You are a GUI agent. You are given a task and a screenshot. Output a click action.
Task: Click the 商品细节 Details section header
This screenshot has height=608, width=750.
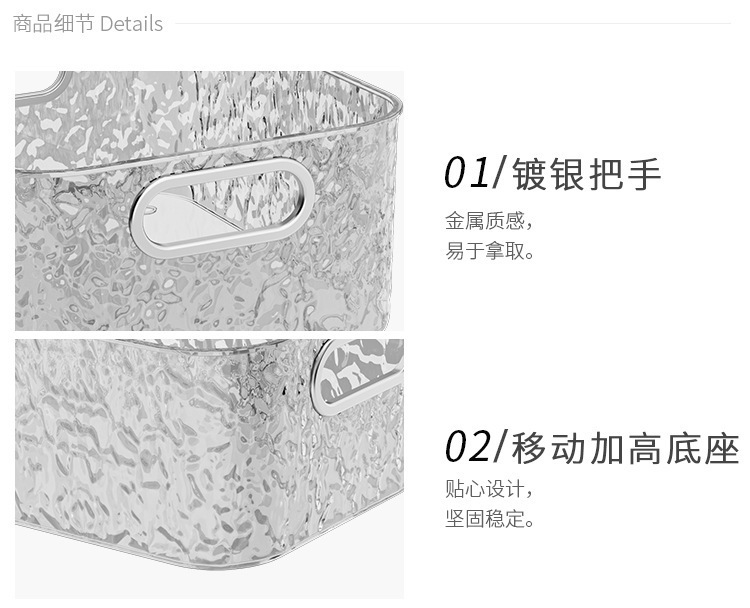tap(88, 24)
